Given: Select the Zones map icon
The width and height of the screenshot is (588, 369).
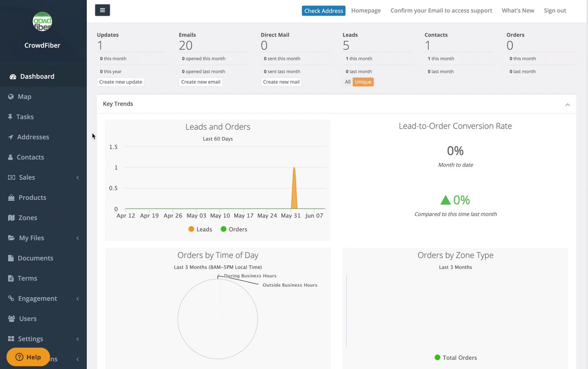Looking at the screenshot, I should 11,218.
